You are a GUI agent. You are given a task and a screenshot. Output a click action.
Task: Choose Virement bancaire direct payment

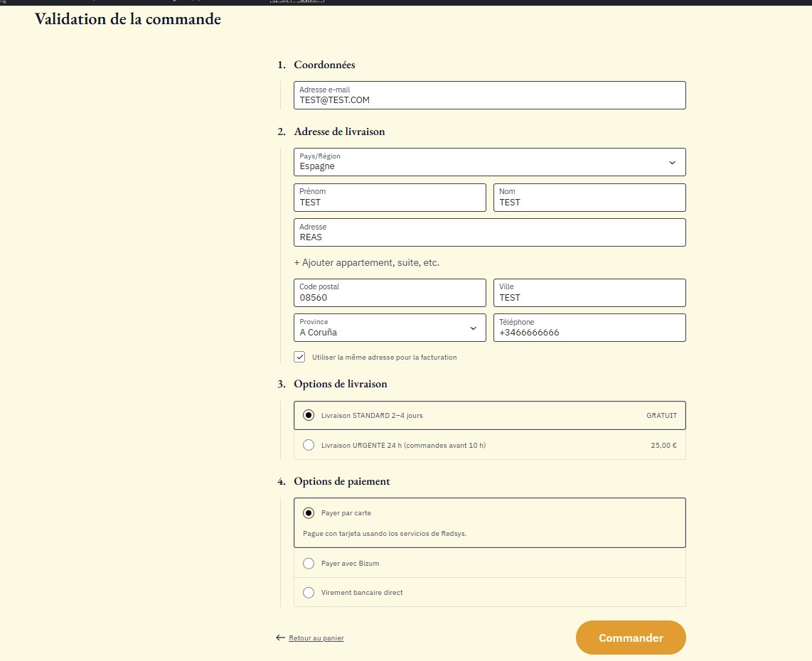[x=309, y=593]
